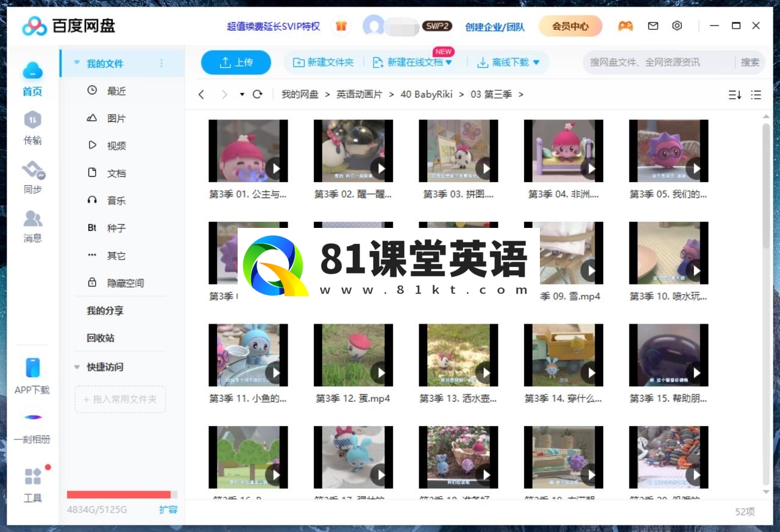
Task: Select 视频 in the sidebar
Action: point(116,146)
